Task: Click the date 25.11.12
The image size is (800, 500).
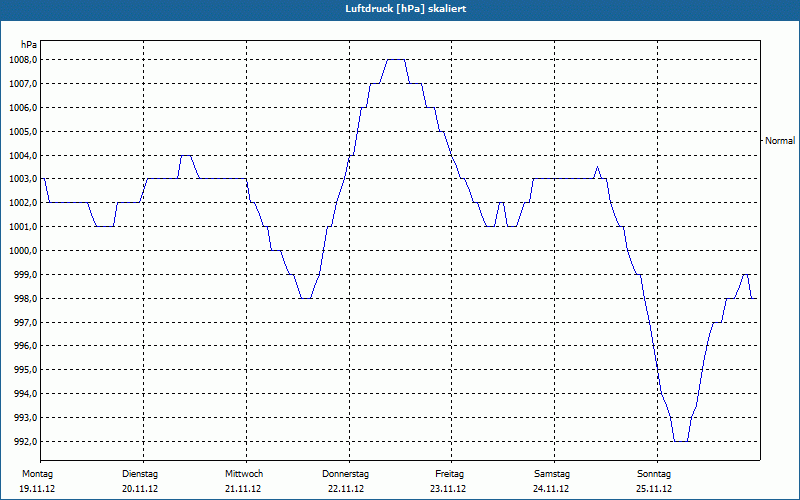Action: coord(654,489)
